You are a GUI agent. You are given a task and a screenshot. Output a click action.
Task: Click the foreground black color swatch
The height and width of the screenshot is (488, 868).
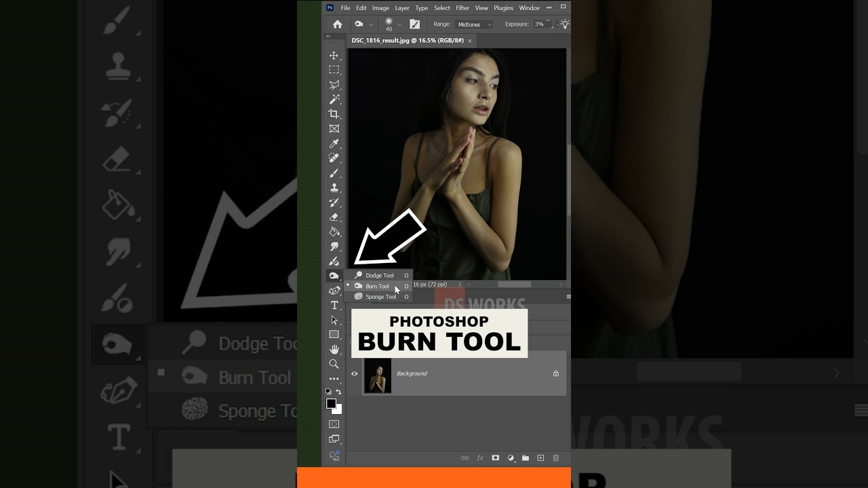coord(331,404)
